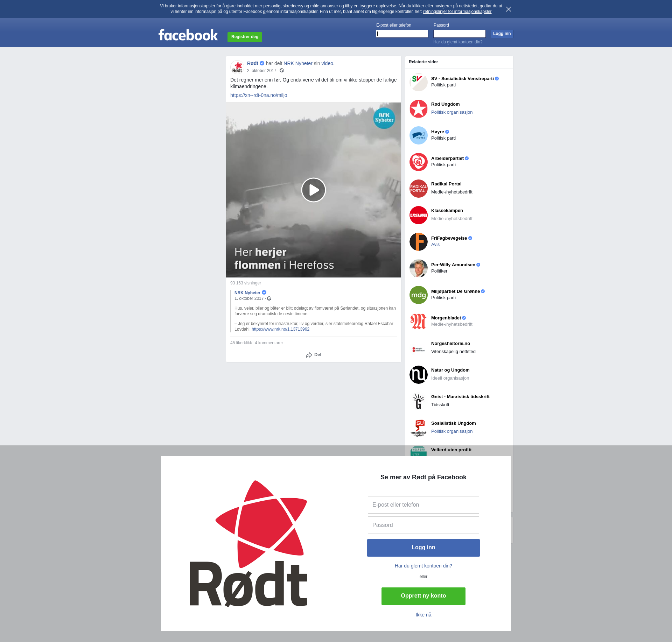The image size is (672, 642).
Task: Click 'Relaterte sider' heading
Action: coord(423,62)
